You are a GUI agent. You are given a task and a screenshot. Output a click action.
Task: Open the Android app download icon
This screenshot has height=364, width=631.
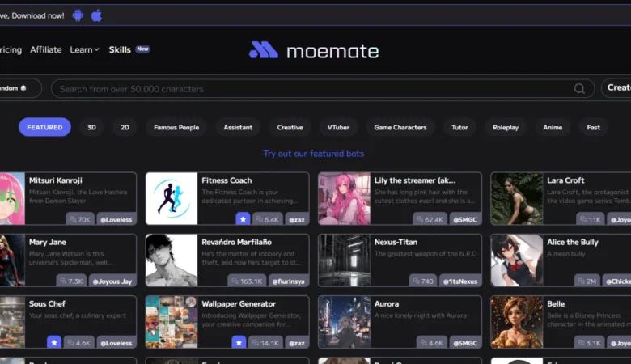(78, 15)
